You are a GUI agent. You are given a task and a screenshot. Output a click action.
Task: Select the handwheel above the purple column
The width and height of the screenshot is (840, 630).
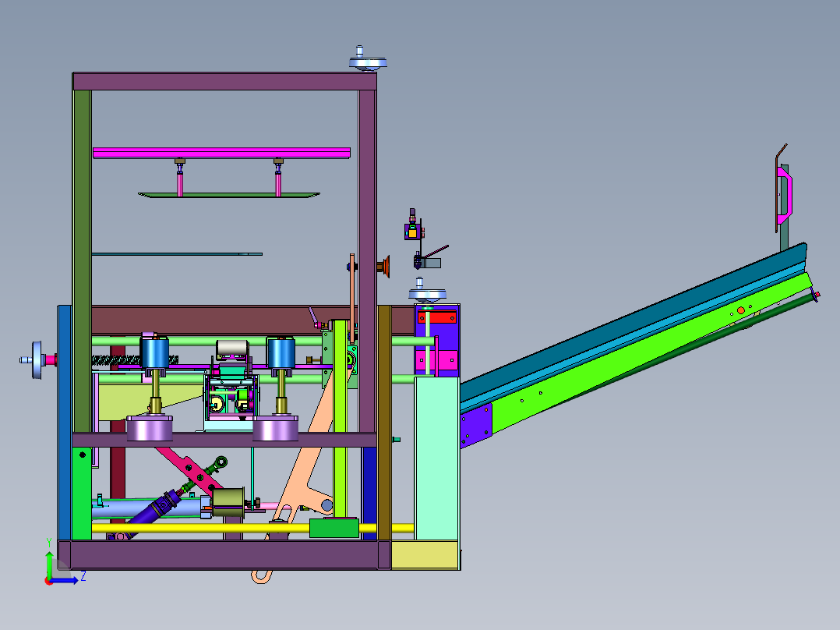[427, 290]
